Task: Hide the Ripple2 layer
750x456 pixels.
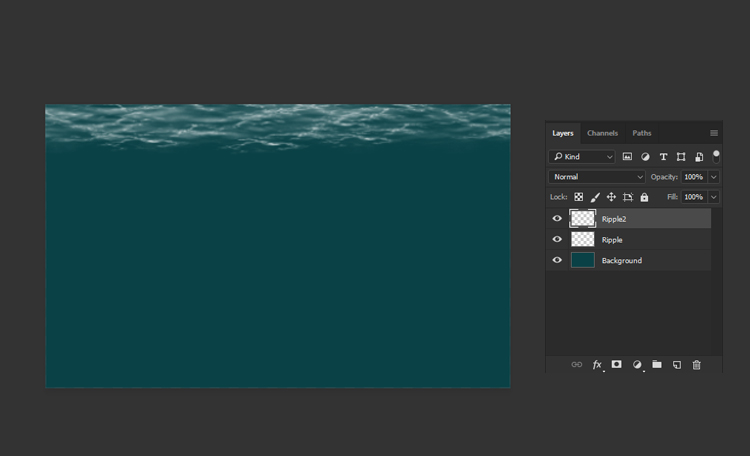Action: pyautogui.click(x=557, y=219)
